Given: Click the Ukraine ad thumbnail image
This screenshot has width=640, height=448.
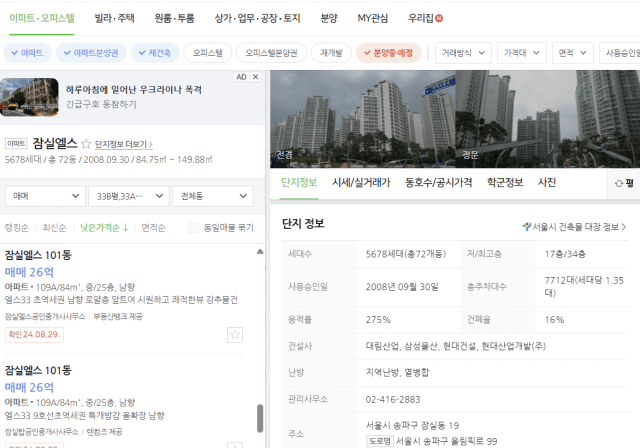Looking at the screenshot, I should pyautogui.click(x=29, y=97).
